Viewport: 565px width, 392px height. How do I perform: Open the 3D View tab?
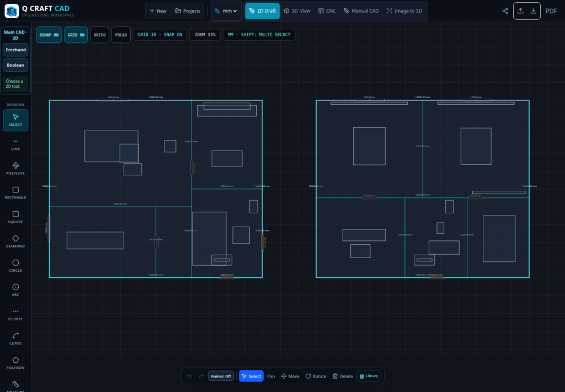(297, 11)
